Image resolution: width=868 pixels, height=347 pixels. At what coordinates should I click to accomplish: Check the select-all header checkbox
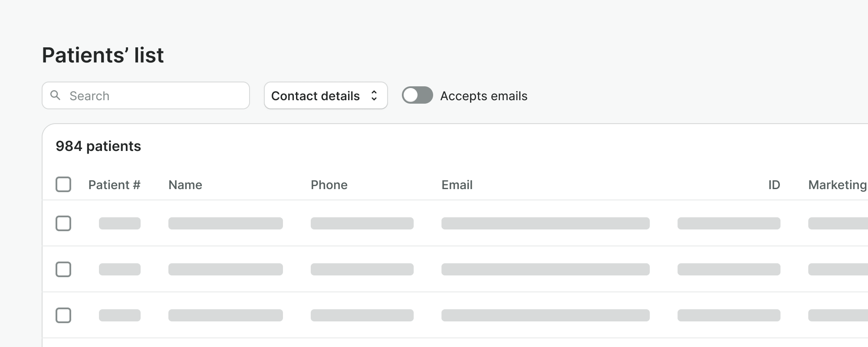[x=63, y=184]
